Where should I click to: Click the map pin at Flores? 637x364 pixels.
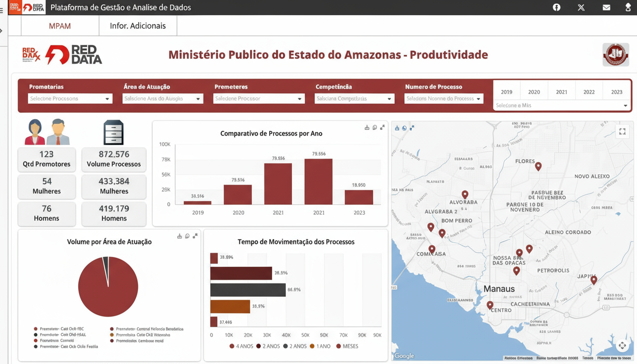point(538,166)
